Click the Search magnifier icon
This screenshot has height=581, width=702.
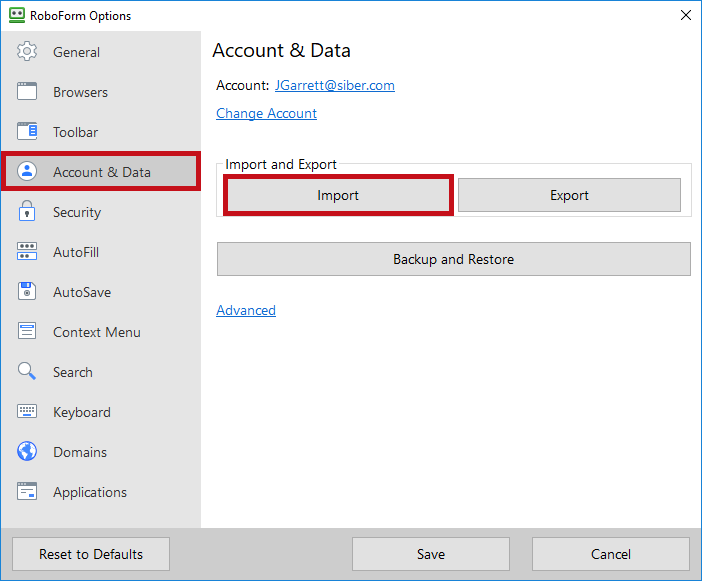click(x=27, y=372)
